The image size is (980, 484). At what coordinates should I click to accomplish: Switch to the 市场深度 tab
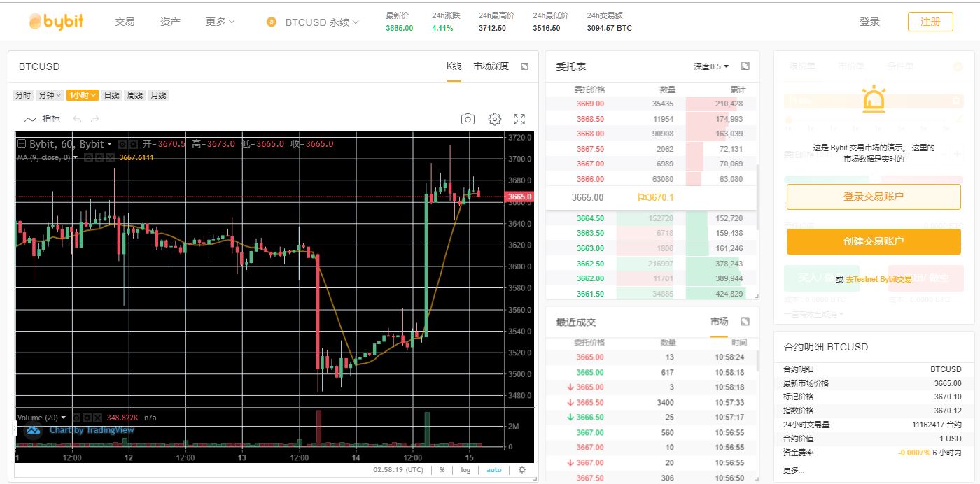point(491,66)
